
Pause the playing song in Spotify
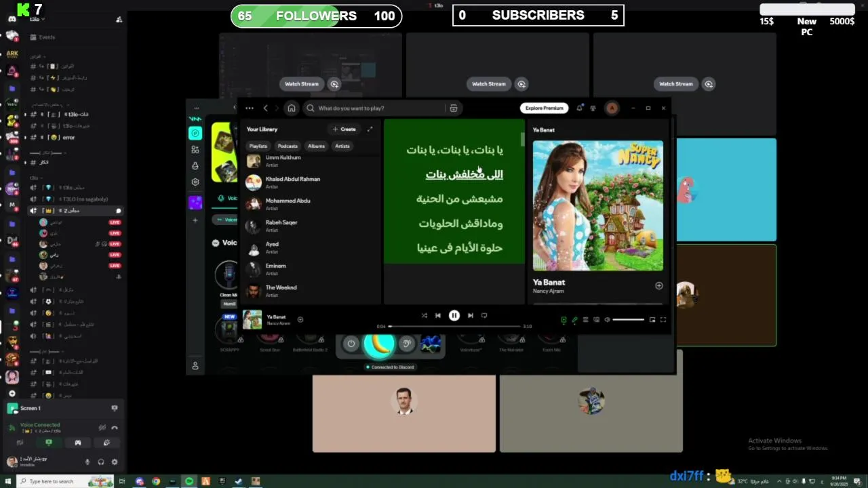pos(454,315)
